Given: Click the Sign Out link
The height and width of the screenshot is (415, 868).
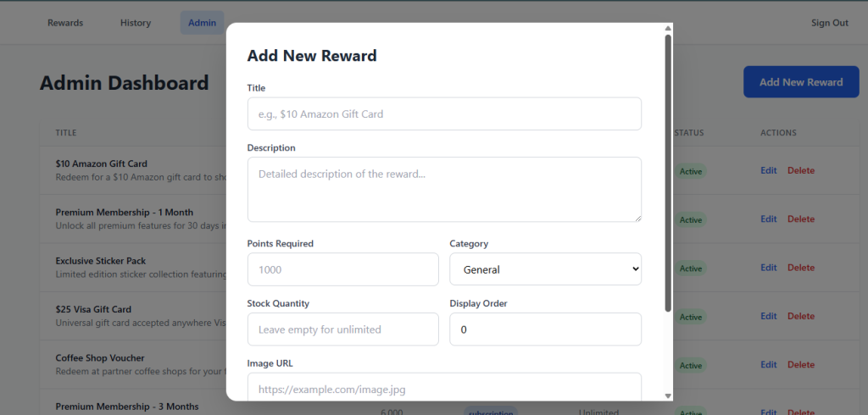Looking at the screenshot, I should pos(829,23).
